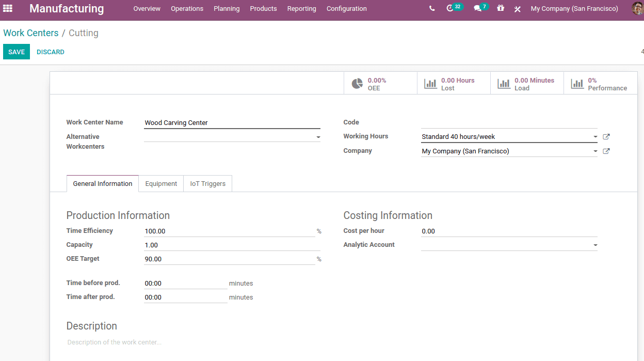
Task: Open Company external link icon
Action: coord(606,151)
